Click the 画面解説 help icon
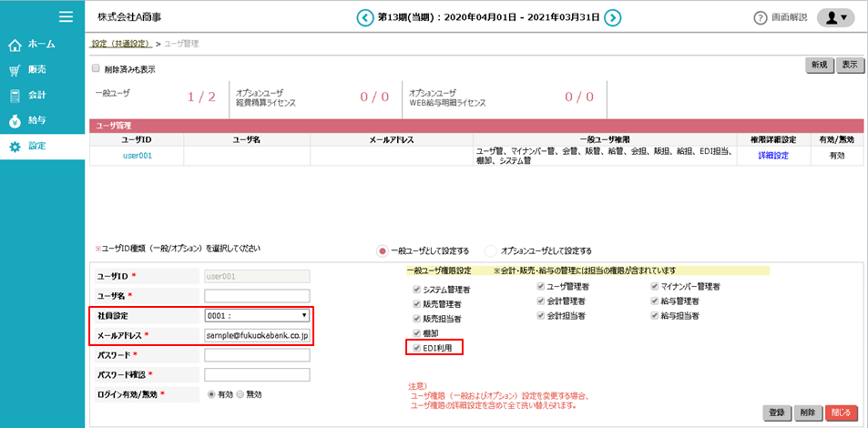The width and height of the screenshot is (868, 428). click(x=761, y=18)
